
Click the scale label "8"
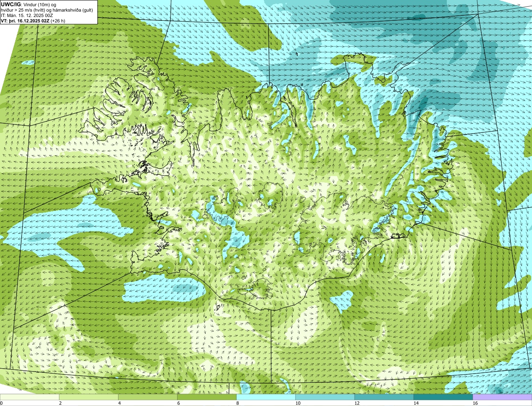[x=238, y=403]
